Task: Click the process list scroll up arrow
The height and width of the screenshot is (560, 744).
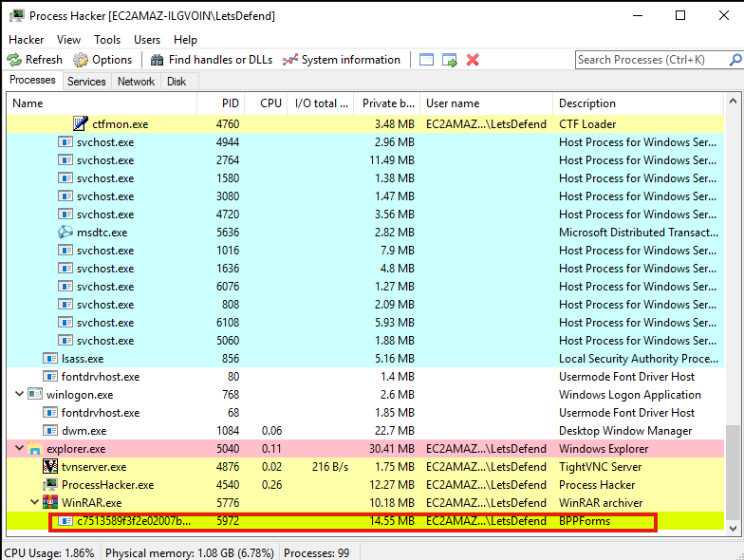Action: 733,101
